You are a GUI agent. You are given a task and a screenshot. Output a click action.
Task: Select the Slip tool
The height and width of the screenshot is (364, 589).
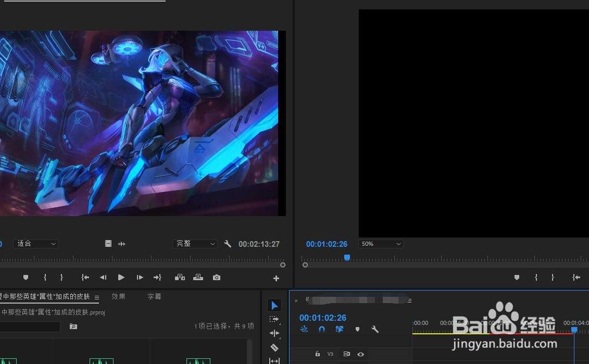274,361
